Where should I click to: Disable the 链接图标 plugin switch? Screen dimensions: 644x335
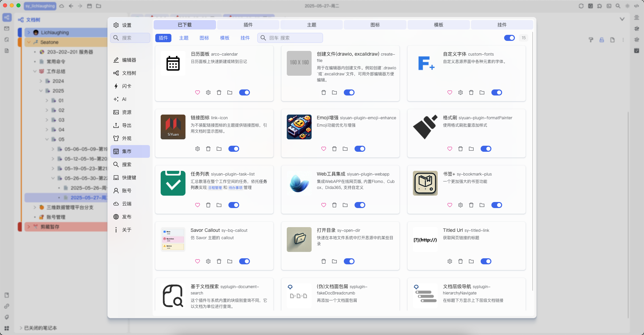click(234, 149)
